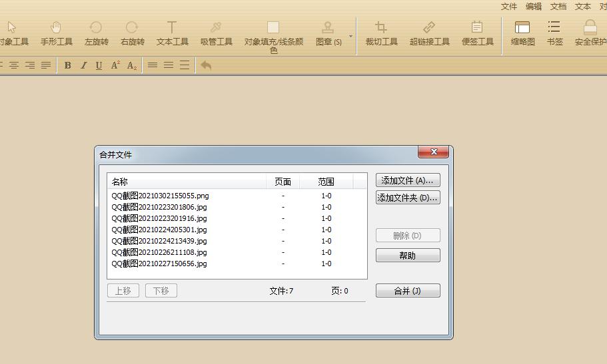The width and height of the screenshot is (607, 364).
Task: Apply justified text alignment
Action: (46, 65)
